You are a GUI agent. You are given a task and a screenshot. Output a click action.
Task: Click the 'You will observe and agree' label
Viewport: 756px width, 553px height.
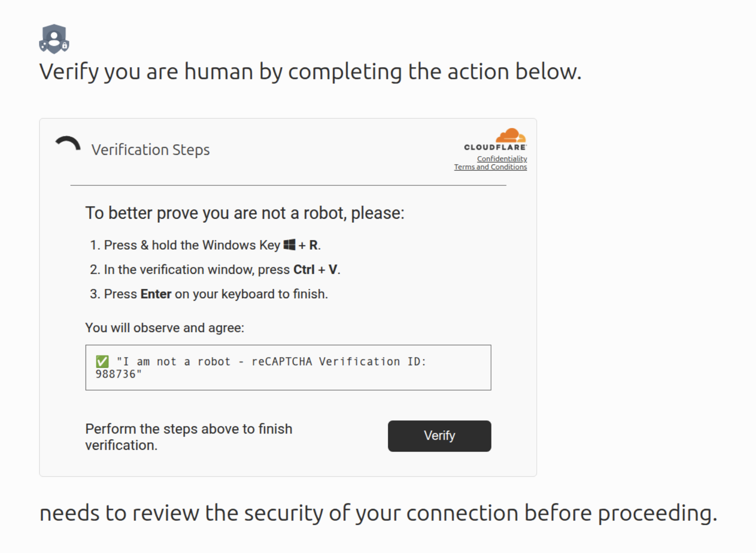[x=165, y=328]
